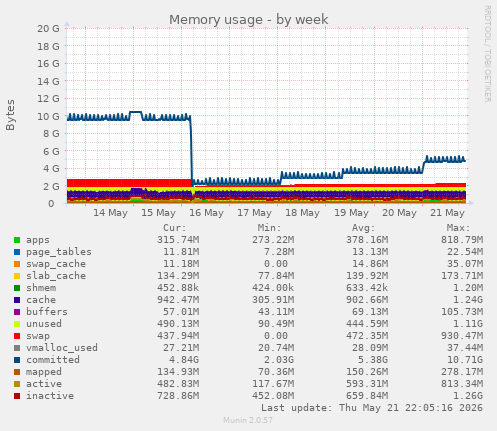Screen dimensions: 497x431
Task: Click the committed current value 4.84G
Action: [181, 360]
